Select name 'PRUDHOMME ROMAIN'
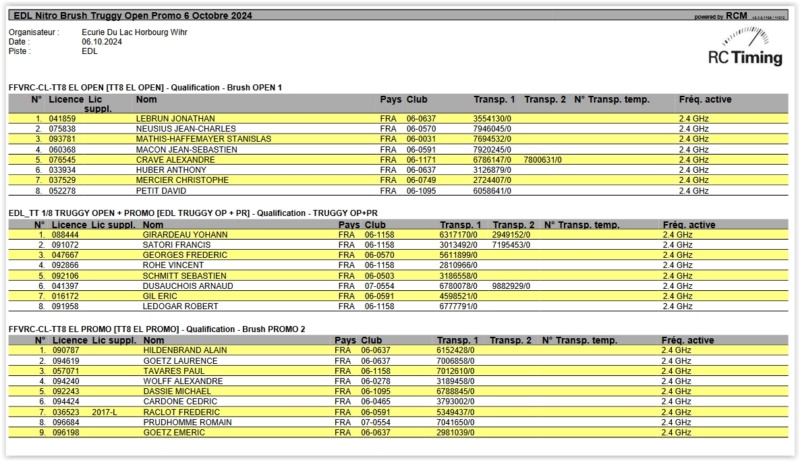800x461 pixels. pos(187,423)
